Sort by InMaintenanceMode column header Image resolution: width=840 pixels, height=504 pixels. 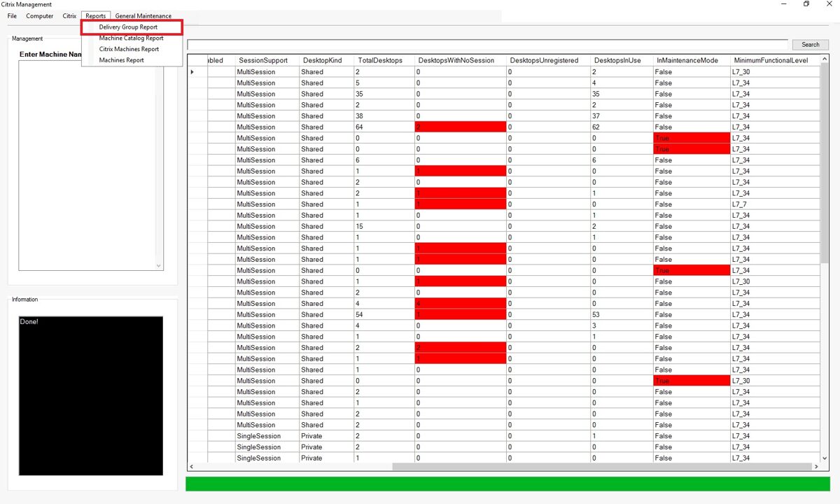(x=692, y=60)
